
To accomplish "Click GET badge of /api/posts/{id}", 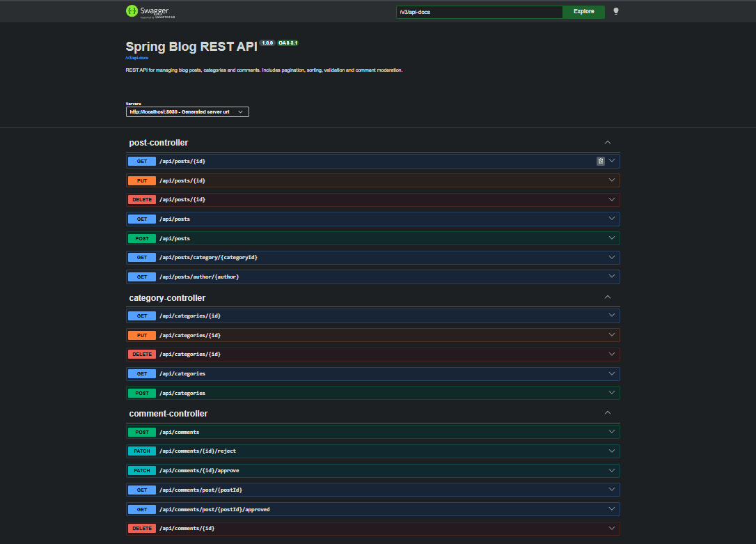I will pos(142,161).
